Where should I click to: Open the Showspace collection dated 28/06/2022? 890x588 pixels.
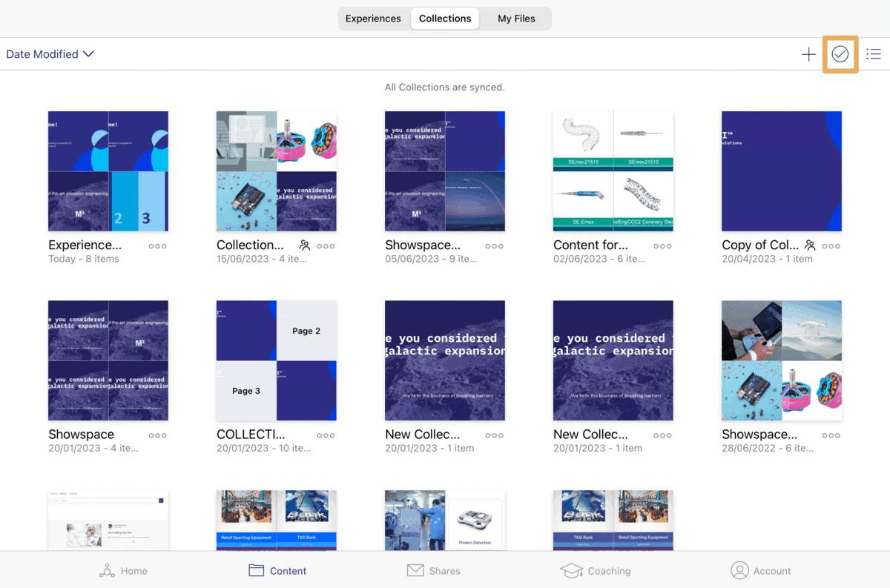(x=781, y=360)
